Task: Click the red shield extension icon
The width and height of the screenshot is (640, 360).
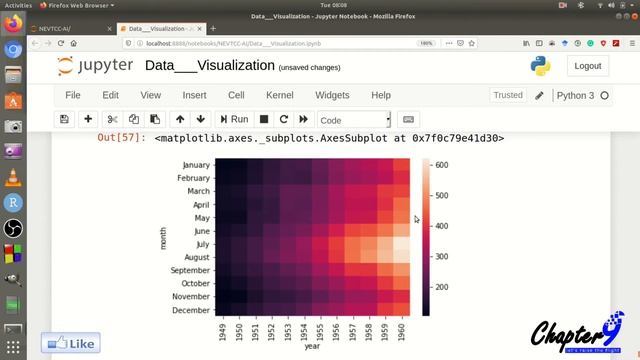Action: click(x=603, y=43)
